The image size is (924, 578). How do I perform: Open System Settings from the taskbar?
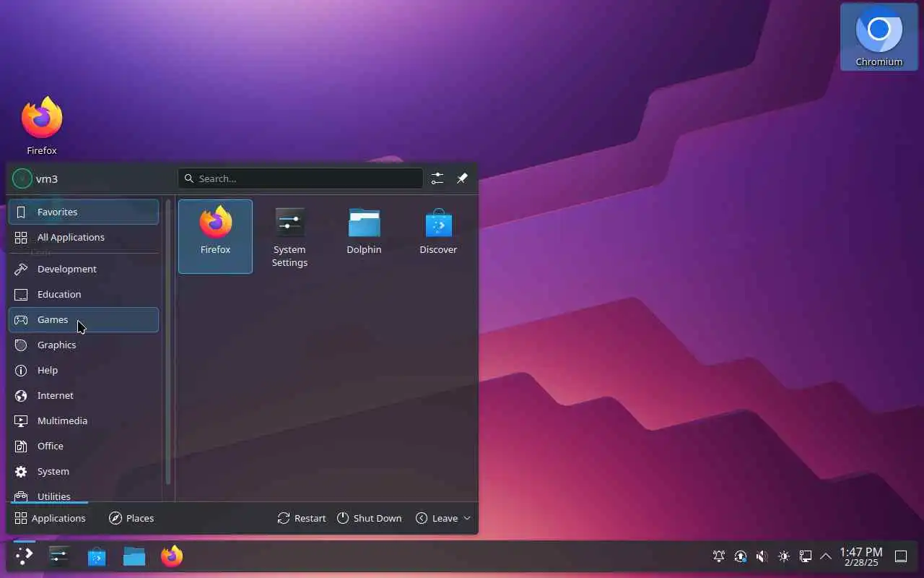coord(58,556)
